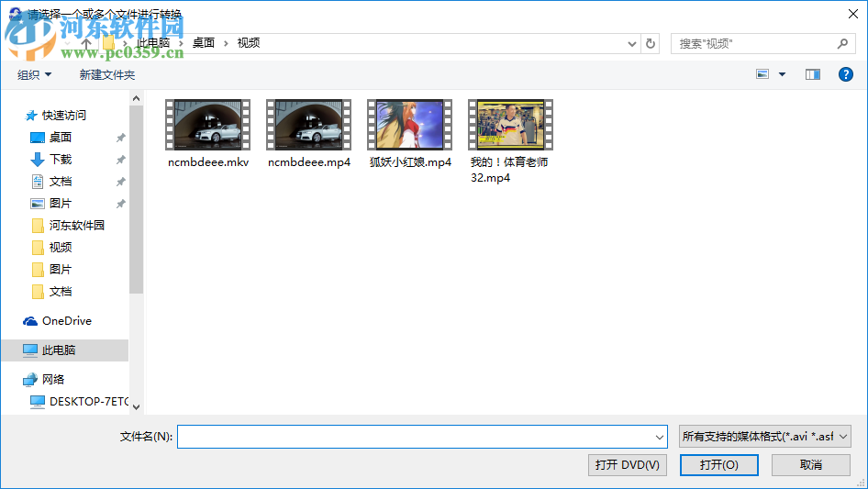868x489 pixels.
Task: Click the pinned 图片 picture icon
Action: (37, 204)
